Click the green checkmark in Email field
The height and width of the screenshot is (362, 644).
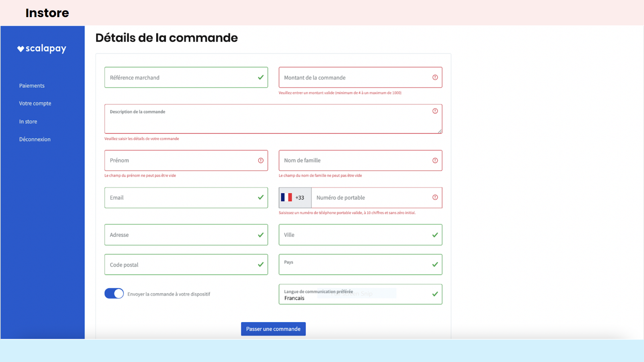click(261, 197)
